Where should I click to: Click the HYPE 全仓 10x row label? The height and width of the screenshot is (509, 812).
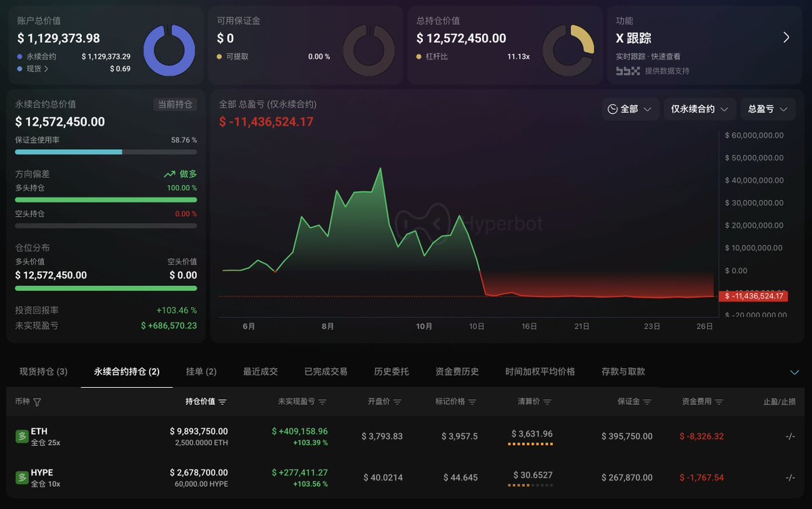[45, 484]
